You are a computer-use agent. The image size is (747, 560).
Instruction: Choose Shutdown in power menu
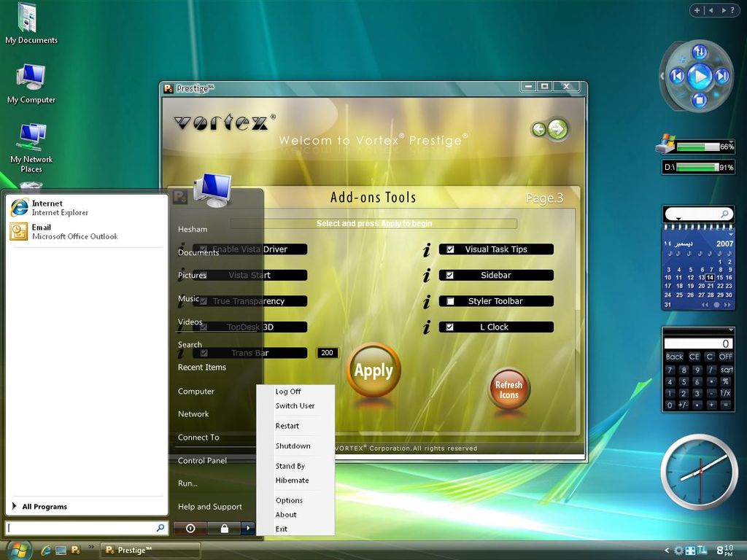coord(293,446)
